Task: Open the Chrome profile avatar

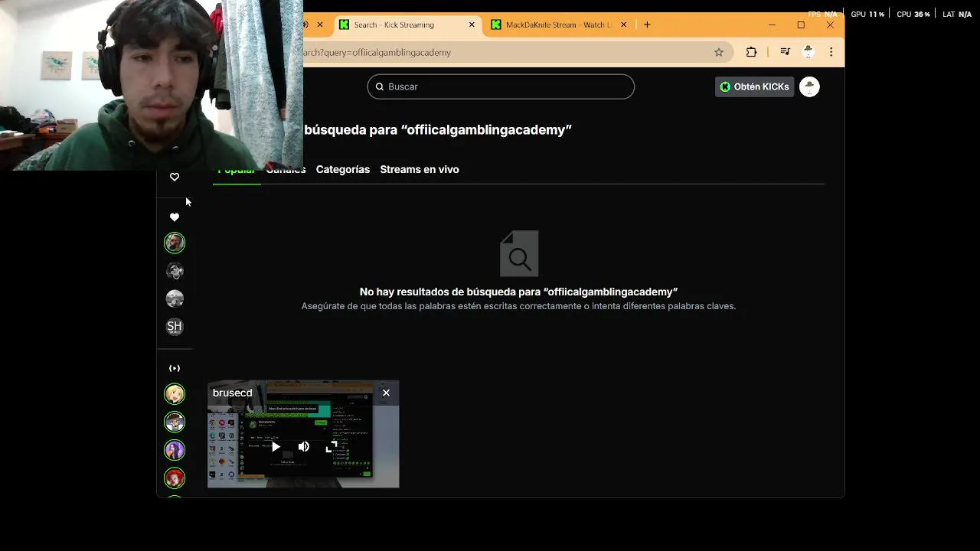Action: (808, 52)
